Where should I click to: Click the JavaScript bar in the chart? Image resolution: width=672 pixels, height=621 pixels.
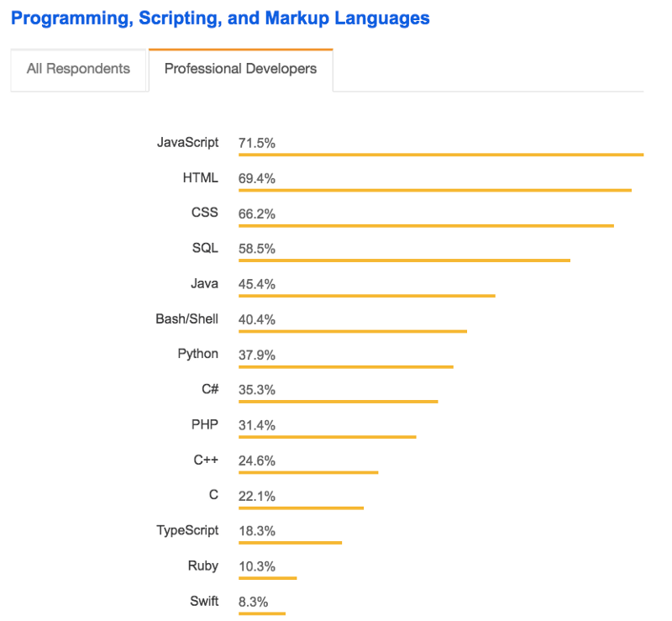(440, 155)
